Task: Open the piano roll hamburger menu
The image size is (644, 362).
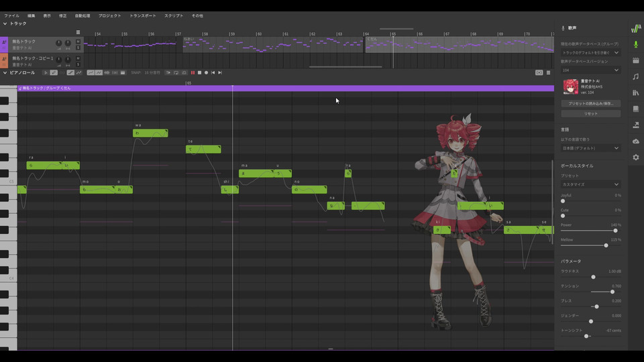Action: click(548, 72)
